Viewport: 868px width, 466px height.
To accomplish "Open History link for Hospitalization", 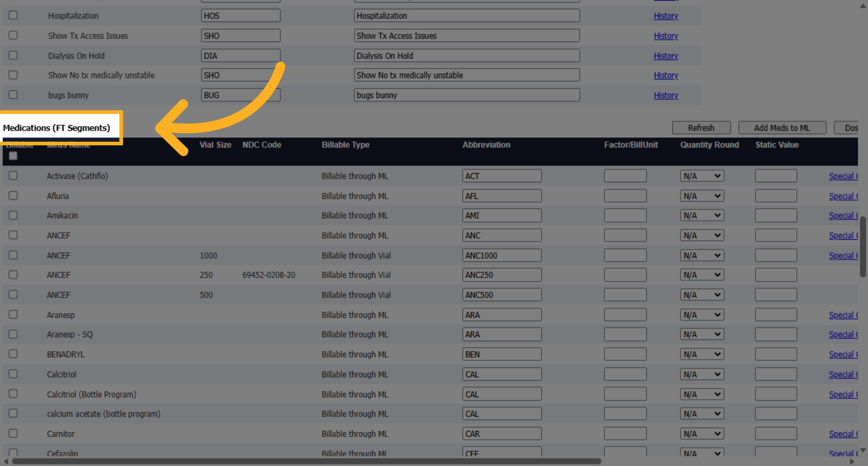I will [666, 16].
